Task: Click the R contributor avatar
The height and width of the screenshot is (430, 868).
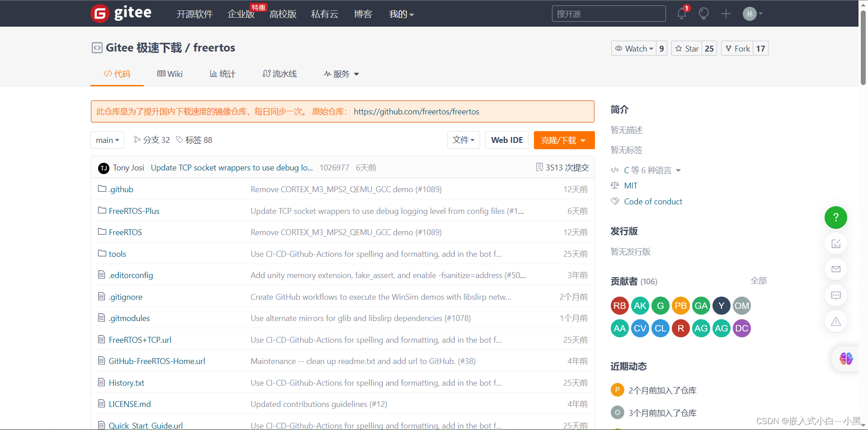Action: 680,328
